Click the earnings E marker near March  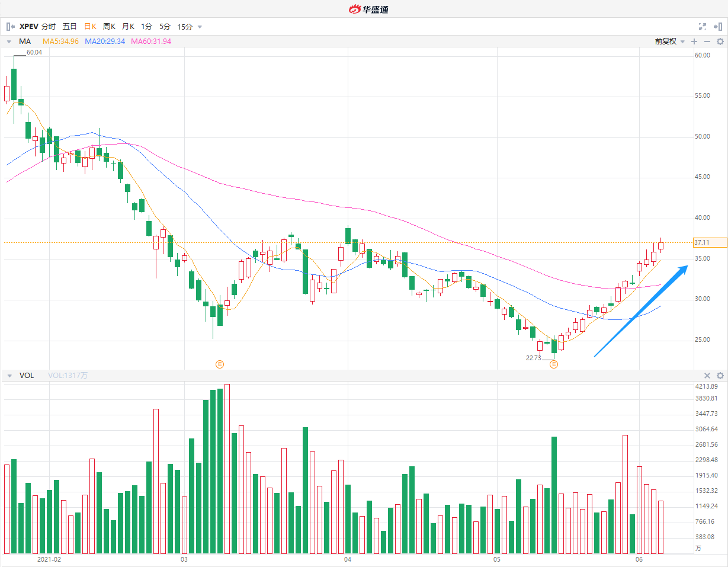coord(220,364)
